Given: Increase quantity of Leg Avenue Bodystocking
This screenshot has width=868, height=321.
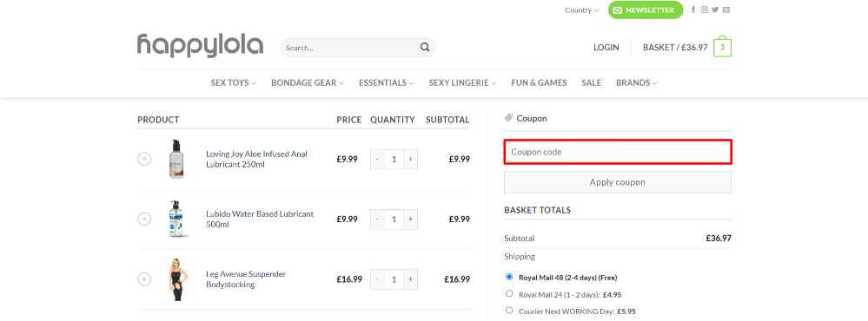Looking at the screenshot, I should [410, 279].
